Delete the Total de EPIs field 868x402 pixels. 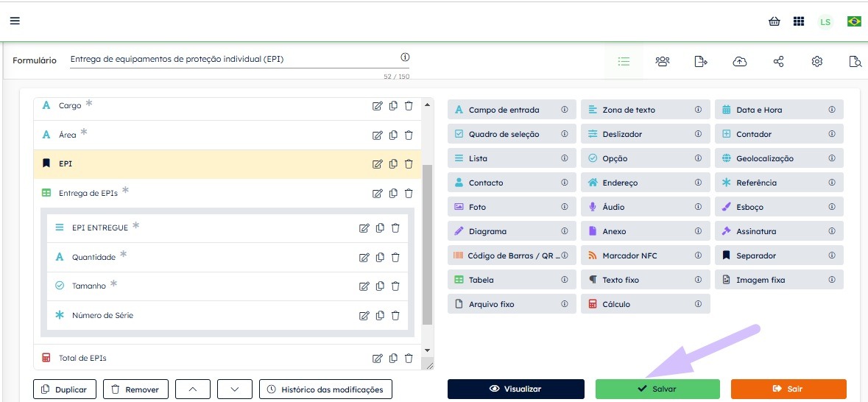click(409, 359)
